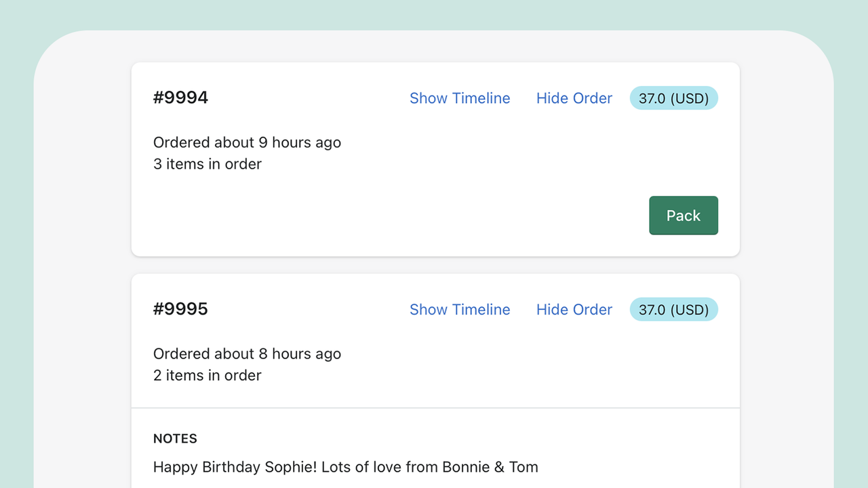This screenshot has width=868, height=488.
Task: Click the order number #9994 heading
Action: click(180, 98)
